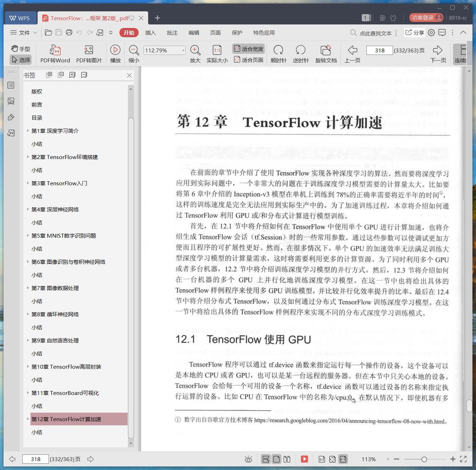Click the collapse all bookmarks icon
The image size is (476, 470).
(61, 75)
